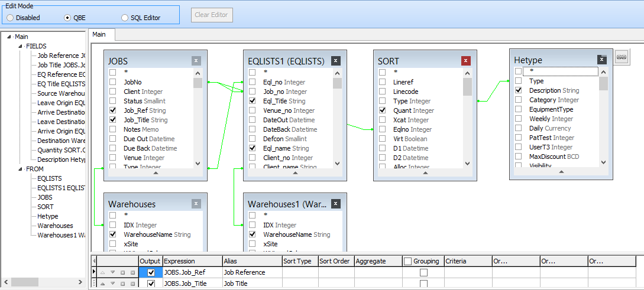Screen dimensions: 644x290
Task: Select the SQL Editor edit mode
Action: point(125,18)
